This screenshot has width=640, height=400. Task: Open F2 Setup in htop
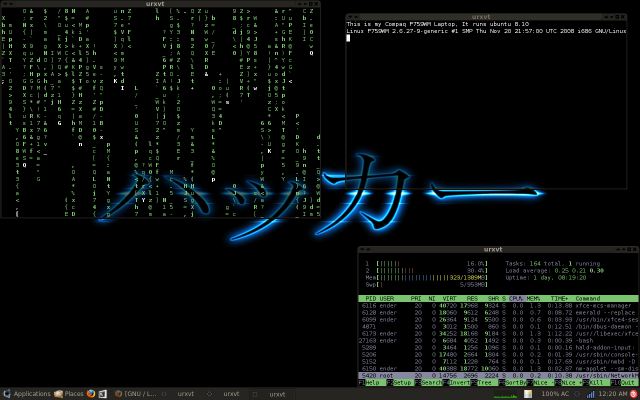click(x=398, y=382)
